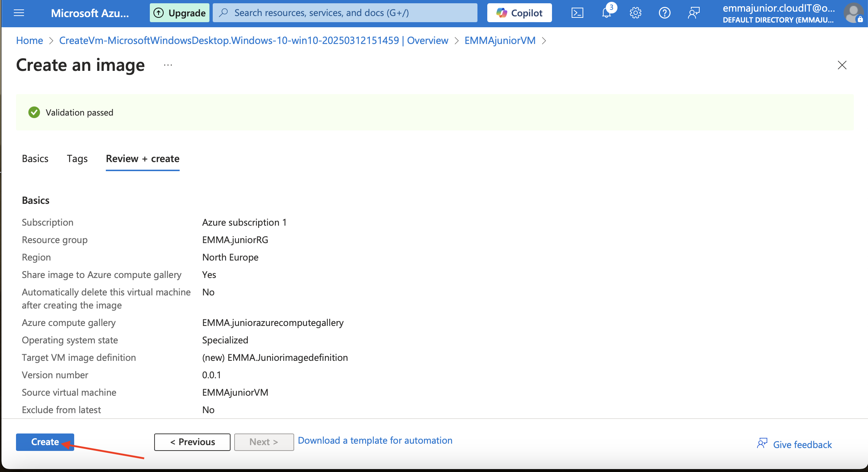The image size is (868, 472).
Task: Go back with Previous button
Action: pyautogui.click(x=192, y=442)
